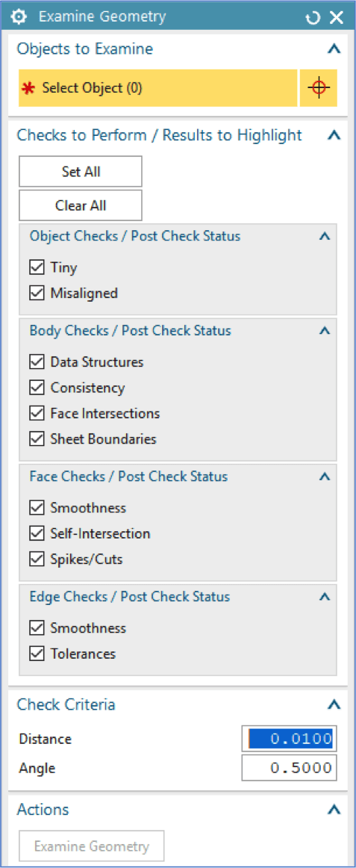Close the Examine Geometry dialog
Viewport: 356px width, 868px height.
337,18
